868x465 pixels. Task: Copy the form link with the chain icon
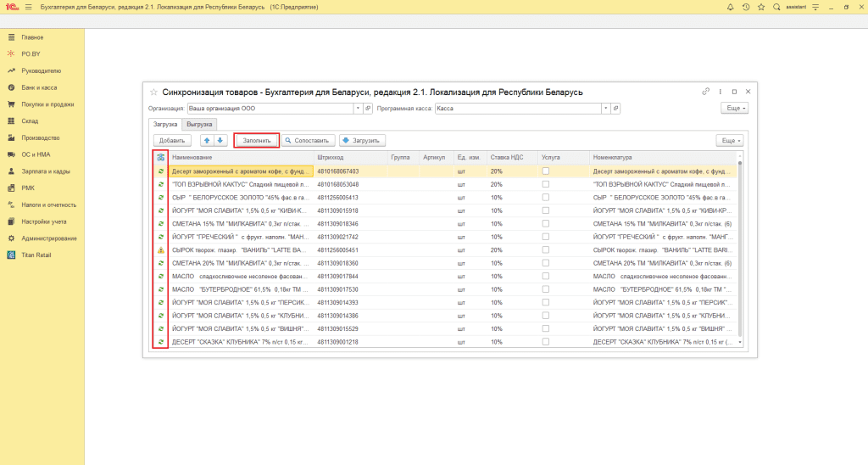point(706,92)
